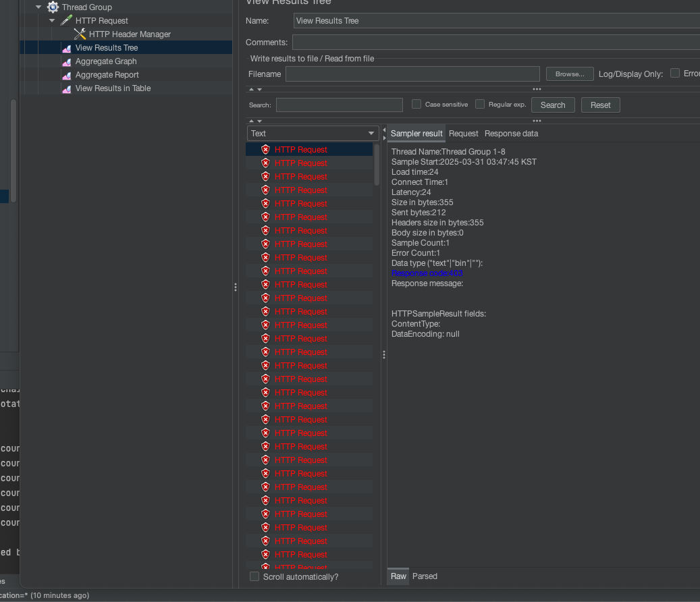Open the Response data tab

tap(511, 134)
